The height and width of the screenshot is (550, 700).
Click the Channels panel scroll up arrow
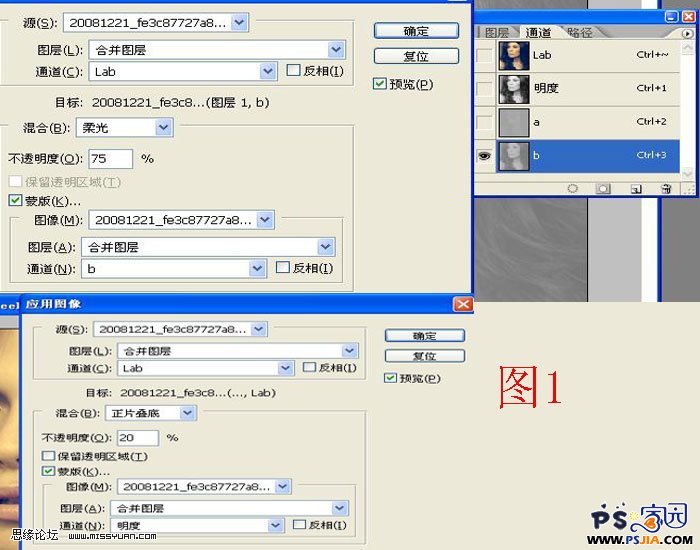point(687,47)
